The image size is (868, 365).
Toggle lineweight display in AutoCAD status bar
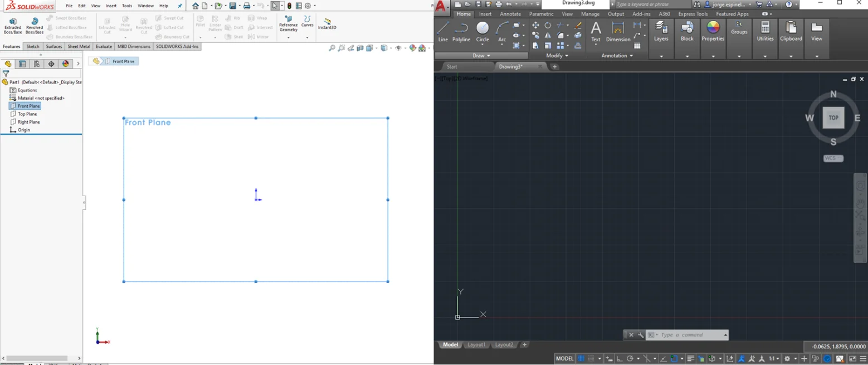coord(691,358)
